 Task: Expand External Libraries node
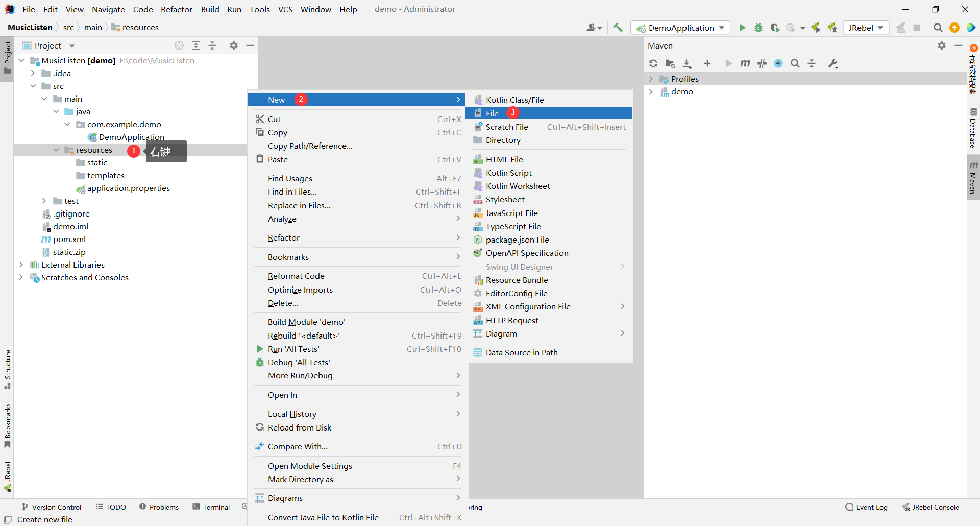click(21, 265)
